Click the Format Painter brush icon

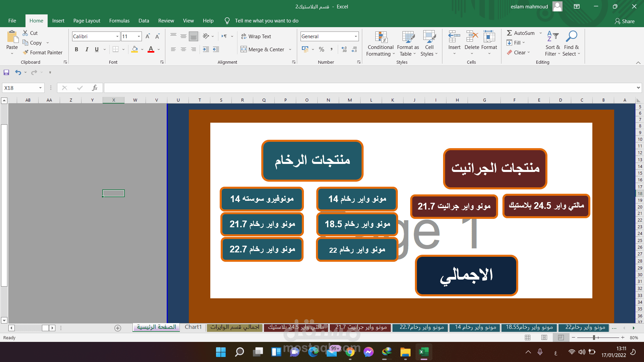(25, 52)
